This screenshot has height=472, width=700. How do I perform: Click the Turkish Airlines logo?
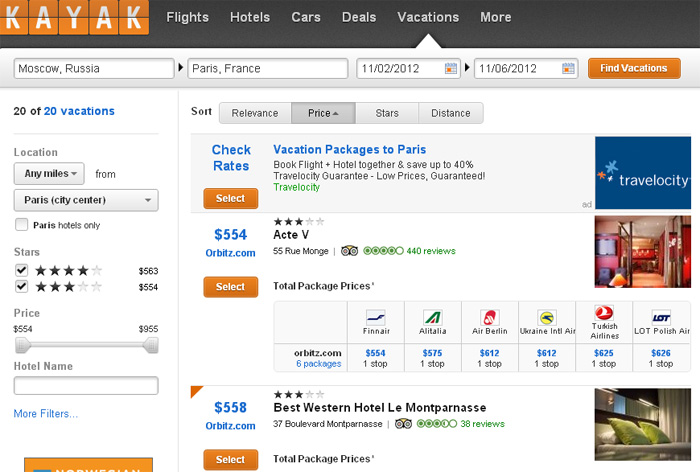[604, 313]
